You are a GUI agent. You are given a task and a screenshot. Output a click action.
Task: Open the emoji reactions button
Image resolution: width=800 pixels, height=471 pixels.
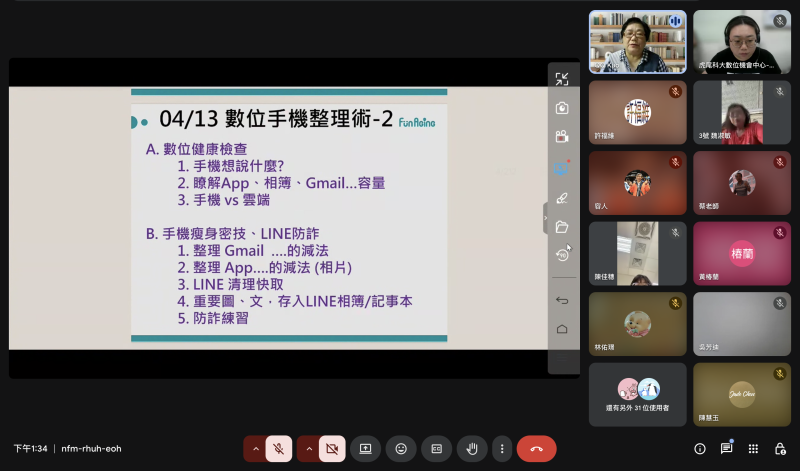pos(401,449)
